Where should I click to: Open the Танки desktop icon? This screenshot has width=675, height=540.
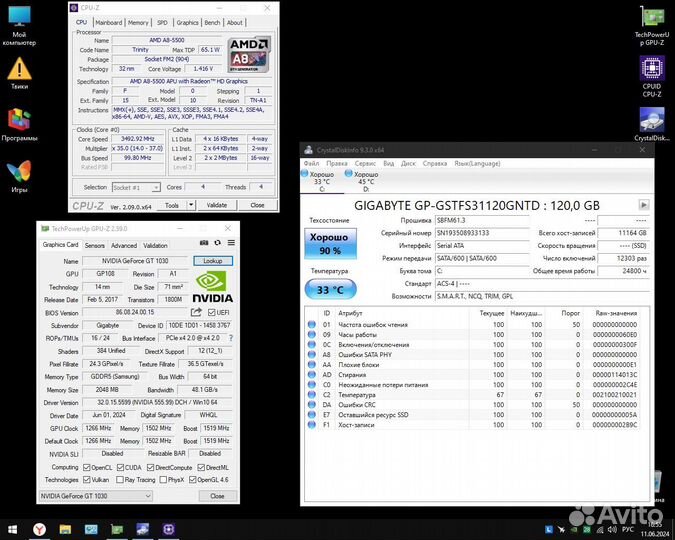click(19, 74)
